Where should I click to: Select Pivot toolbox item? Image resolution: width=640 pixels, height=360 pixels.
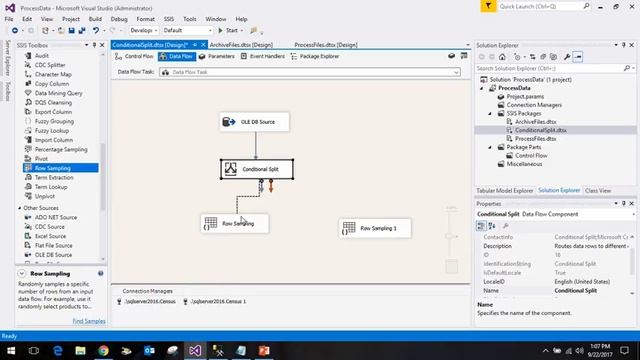pyautogui.click(x=41, y=159)
